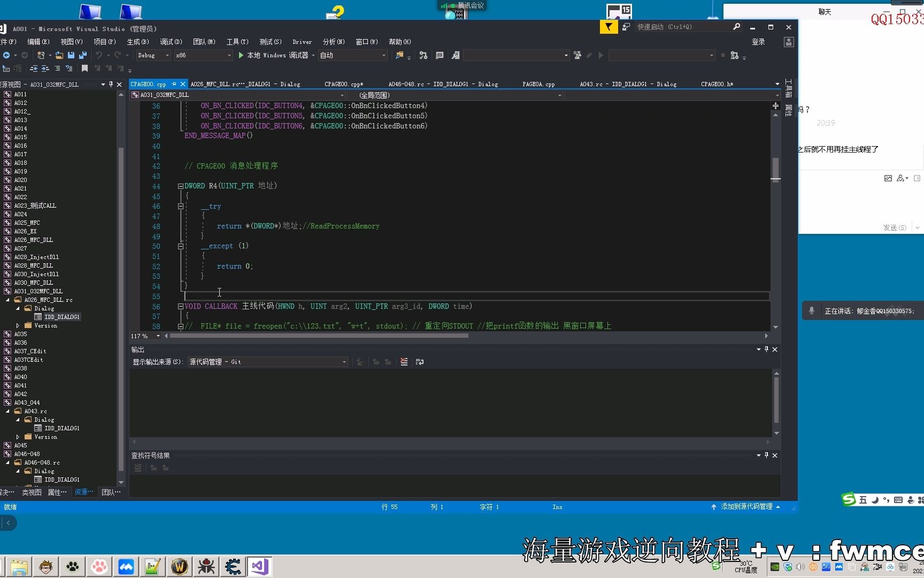The width and height of the screenshot is (924, 578).
Task: Click the Navigate Backward arrow icon
Action: click(x=6, y=55)
